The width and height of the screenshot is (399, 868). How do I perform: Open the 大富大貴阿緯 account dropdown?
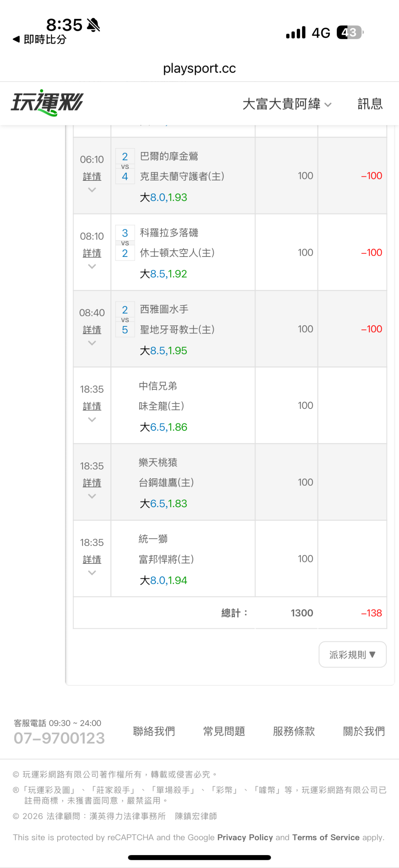(x=287, y=104)
